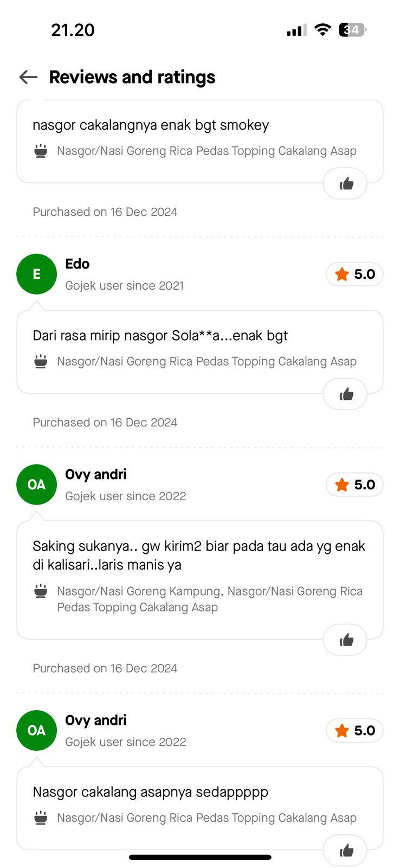The width and height of the screenshot is (400, 868).
Task: Tap the "Reviews and ratings" title
Action: click(x=132, y=77)
